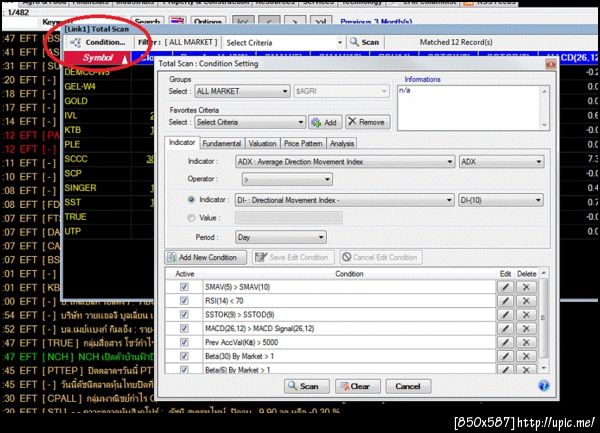Delete the SMAV(5) > SMAV(10) condition

point(526,287)
